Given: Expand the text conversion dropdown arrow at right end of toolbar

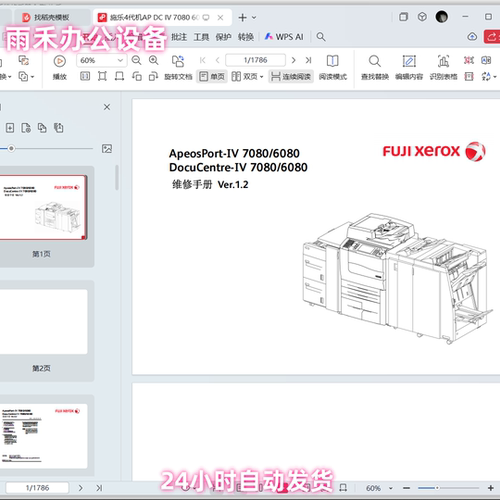Looking at the screenshot, I should pyautogui.click(x=495, y=77).
